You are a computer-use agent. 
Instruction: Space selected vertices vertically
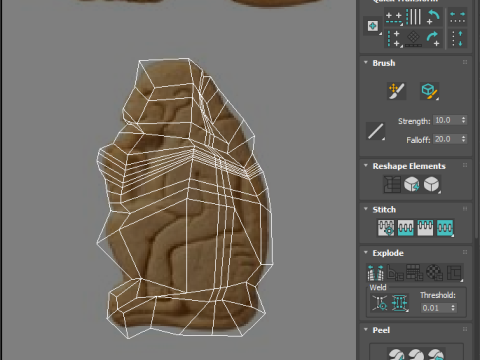pyautogui.click(x=457, y=39)
